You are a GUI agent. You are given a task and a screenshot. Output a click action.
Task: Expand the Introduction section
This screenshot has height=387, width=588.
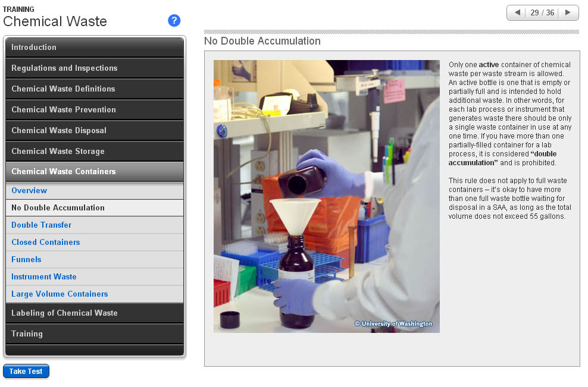pyautogui.click(x=95, y=48)
